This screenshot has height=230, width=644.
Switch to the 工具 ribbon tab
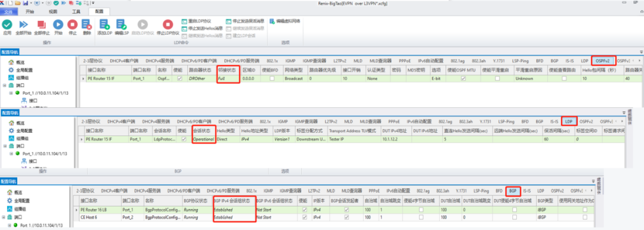tap(76, 11)
